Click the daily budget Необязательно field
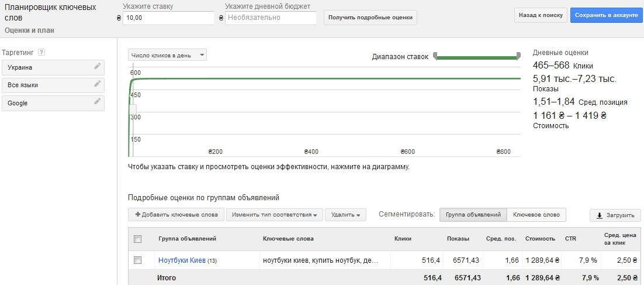Screen dimensions: 644x285 click(271, 18)
